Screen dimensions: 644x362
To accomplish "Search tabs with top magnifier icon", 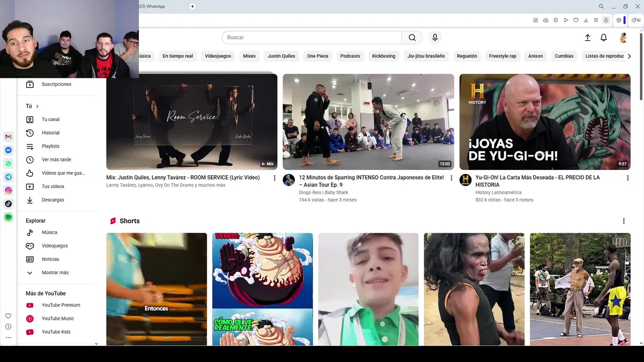I will pyautogui.click(x=601, y=7).
